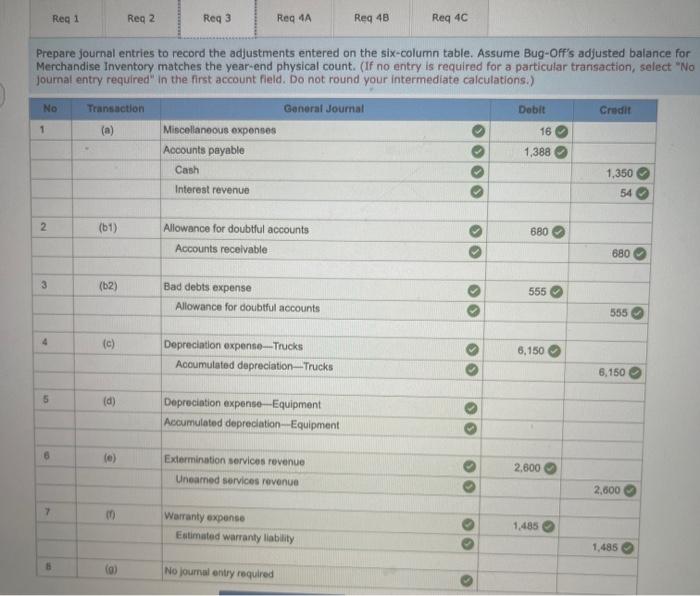The image size is (700, 596).
Task: Click the check icon beside Interest revenue account
Action: click(477, 192)
